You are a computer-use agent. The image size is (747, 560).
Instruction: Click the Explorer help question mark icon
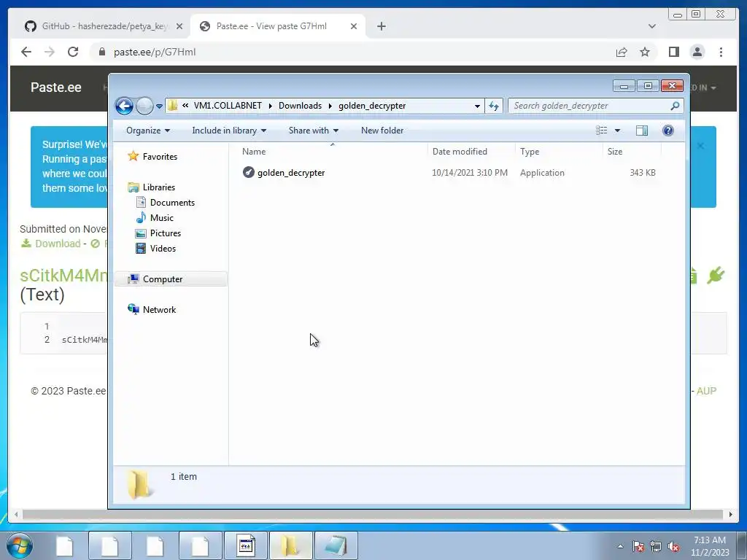[668, 131]
